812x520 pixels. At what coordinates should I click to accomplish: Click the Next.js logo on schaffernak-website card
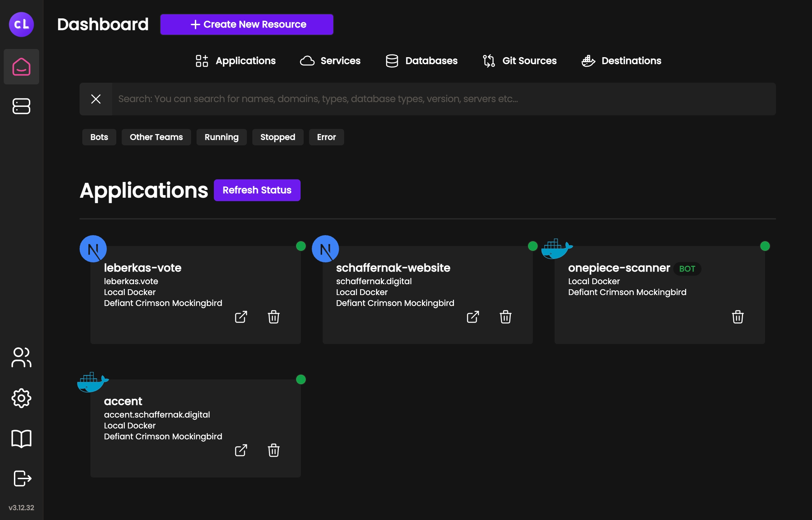coord(325,249)
